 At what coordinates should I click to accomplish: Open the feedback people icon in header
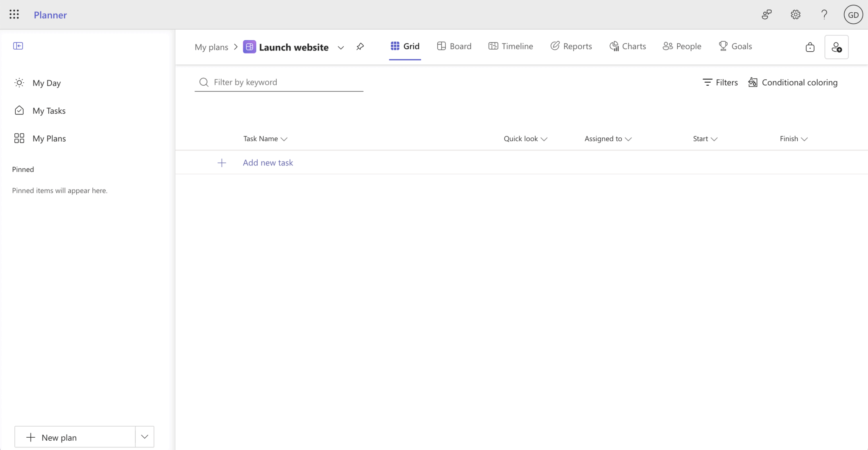coord(766,14)
